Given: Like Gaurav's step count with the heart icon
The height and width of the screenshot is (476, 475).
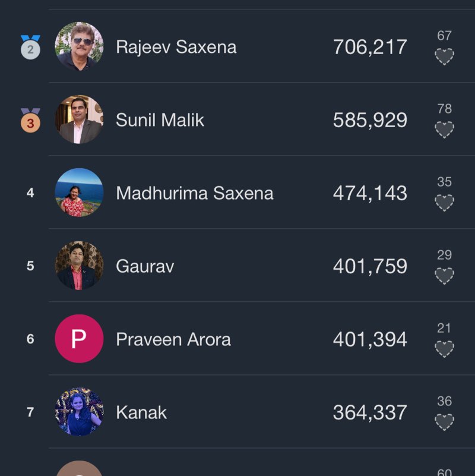Looking at the screenshot, I should click(x=444, y=276).
